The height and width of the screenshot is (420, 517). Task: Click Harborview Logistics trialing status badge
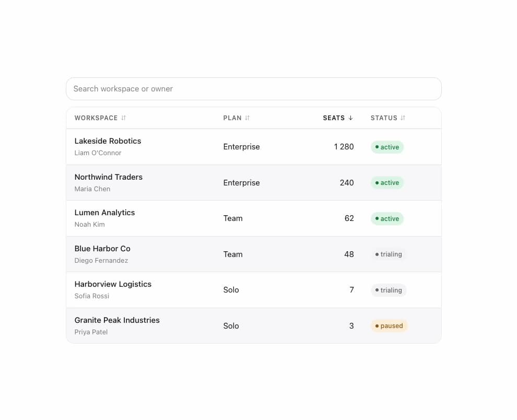(x=389, y=290)
